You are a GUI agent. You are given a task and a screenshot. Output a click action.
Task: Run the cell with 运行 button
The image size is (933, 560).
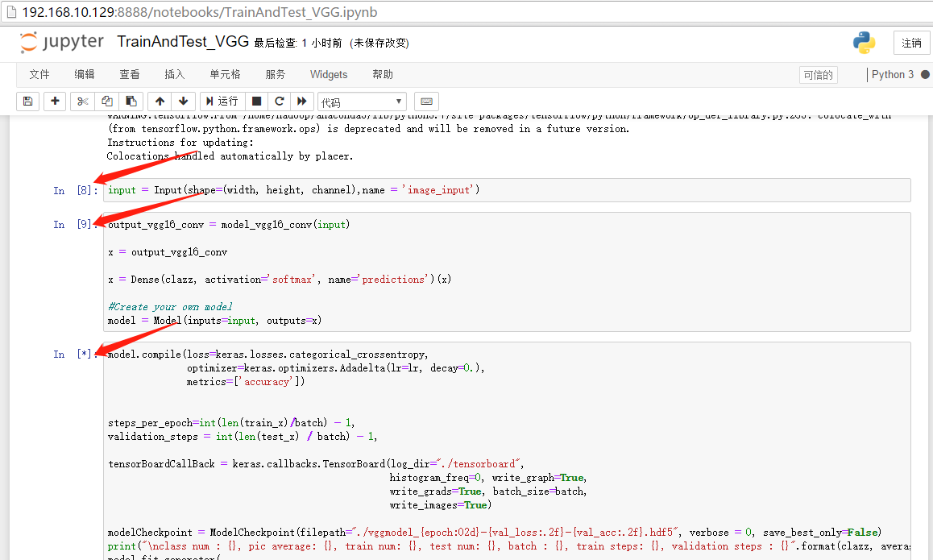click(x=222, y=102)
